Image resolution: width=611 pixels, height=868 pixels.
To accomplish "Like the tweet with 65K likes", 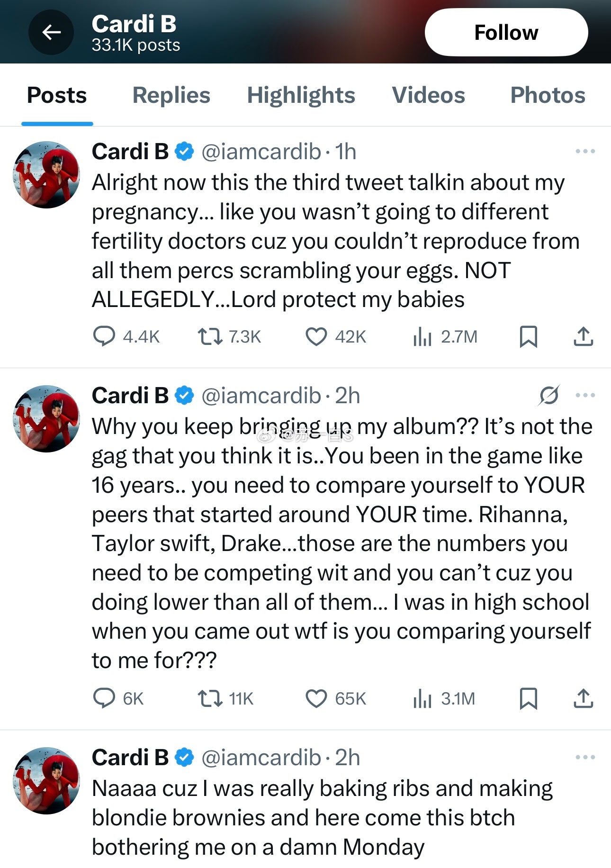I will [x=316, y=698].
